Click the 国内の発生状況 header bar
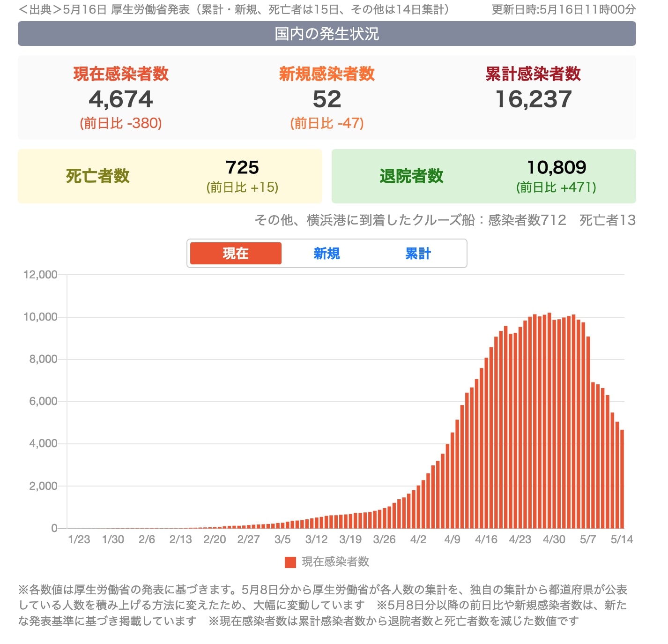668x644 pixels. coord(327,34)
